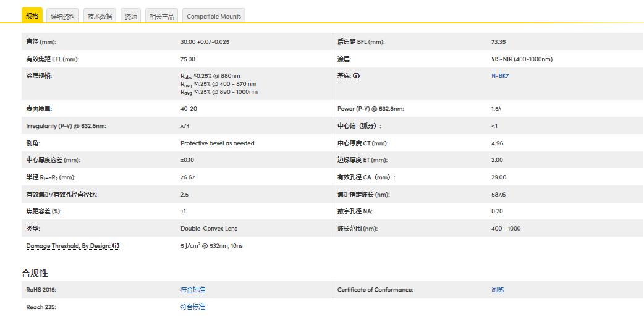Click the info icon beside 基底

[357, 76]
